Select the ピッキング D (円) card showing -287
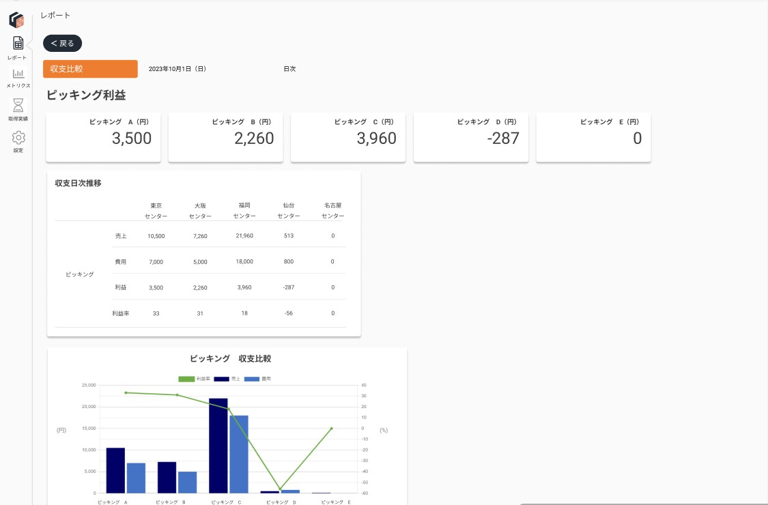 [x=471, y=137]
